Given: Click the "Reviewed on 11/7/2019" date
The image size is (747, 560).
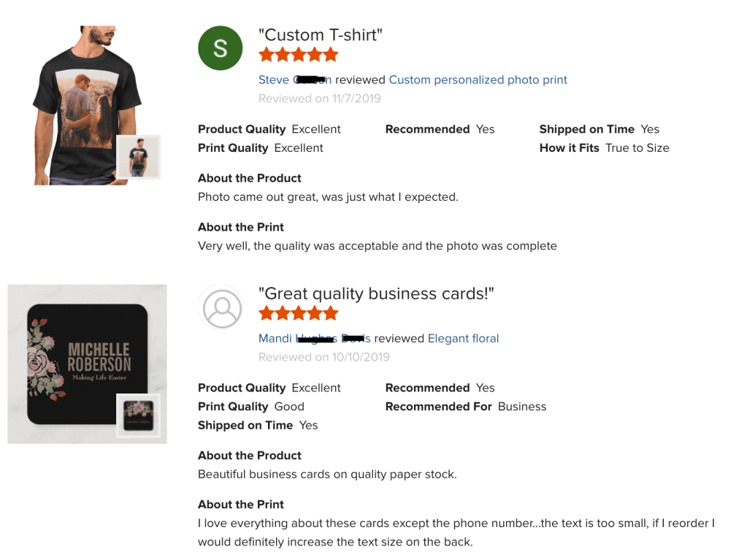Looking at the screenshot, I should (319, 99).
